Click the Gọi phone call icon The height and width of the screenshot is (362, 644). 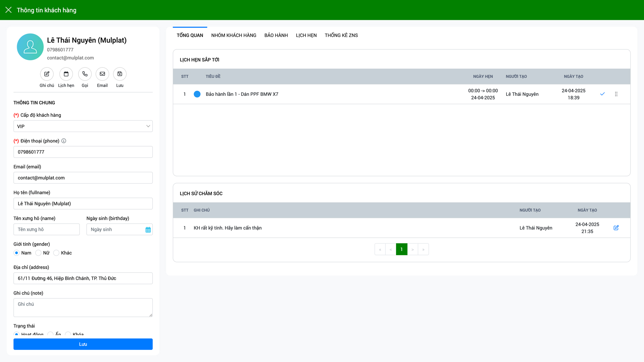tap(85, 74)
